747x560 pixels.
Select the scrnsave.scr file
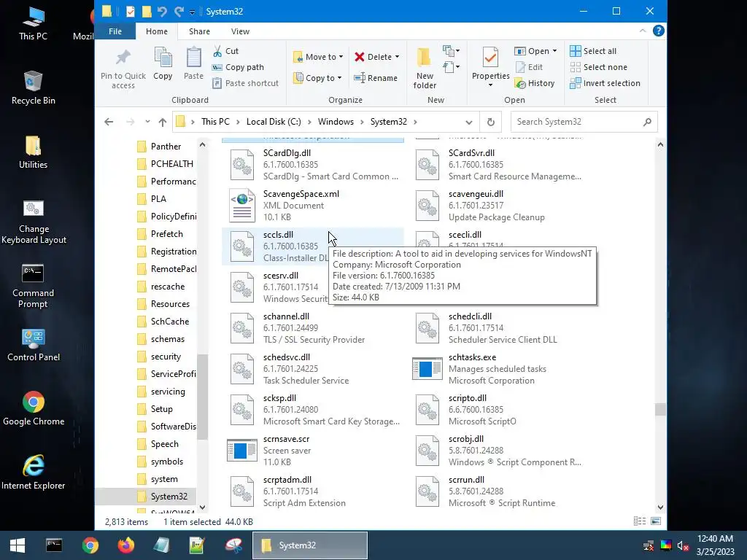point(313,451)
